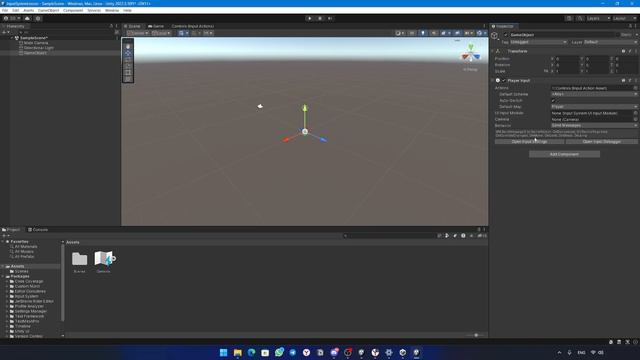
Task: Open the Transform component preset icon
Action: click(x=630, y=51)
